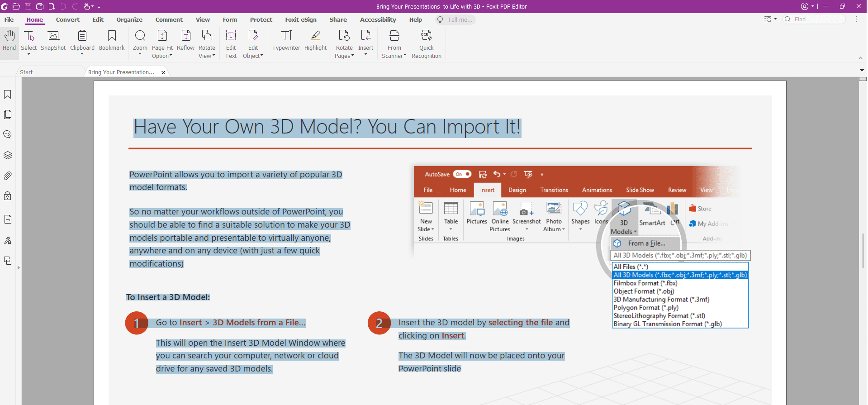Click the Page Fit Option icon

tap(162, 35)
